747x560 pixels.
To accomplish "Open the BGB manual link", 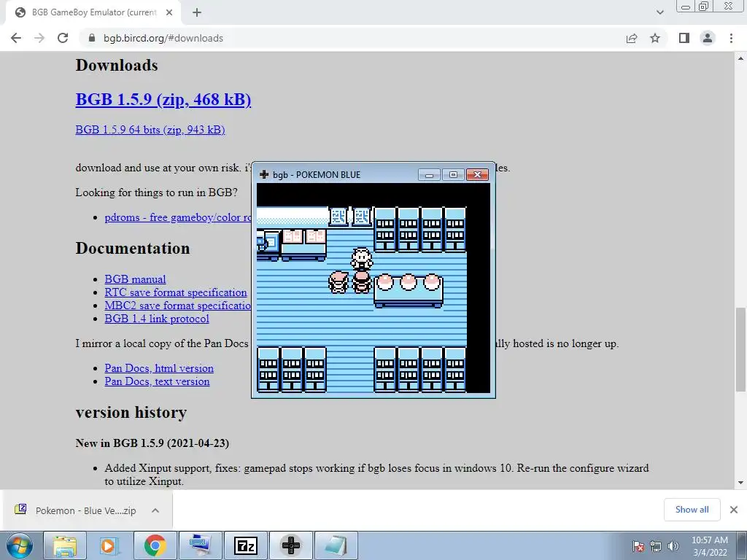I will (x=135, y=279).
